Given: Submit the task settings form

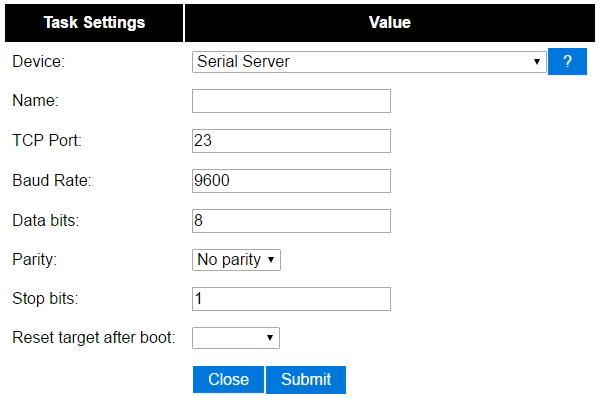Looking at the screenshot, I should (x=306, y=380).
